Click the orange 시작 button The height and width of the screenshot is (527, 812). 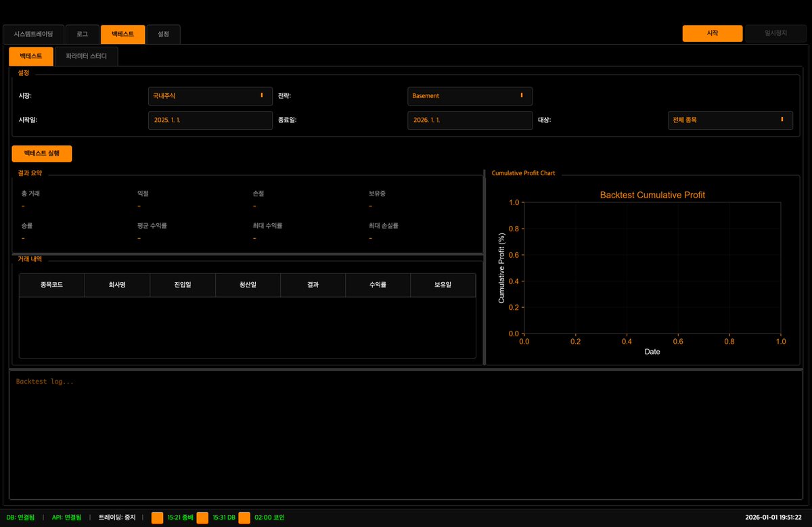click(713, 33)
